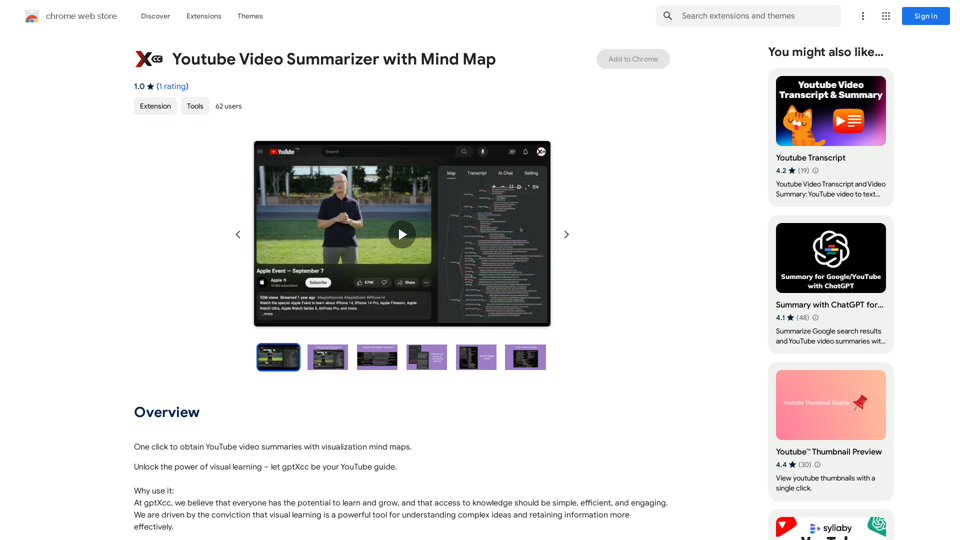
Task: Select the first screenshot thumbnail
Action: [x=279, y=357]
